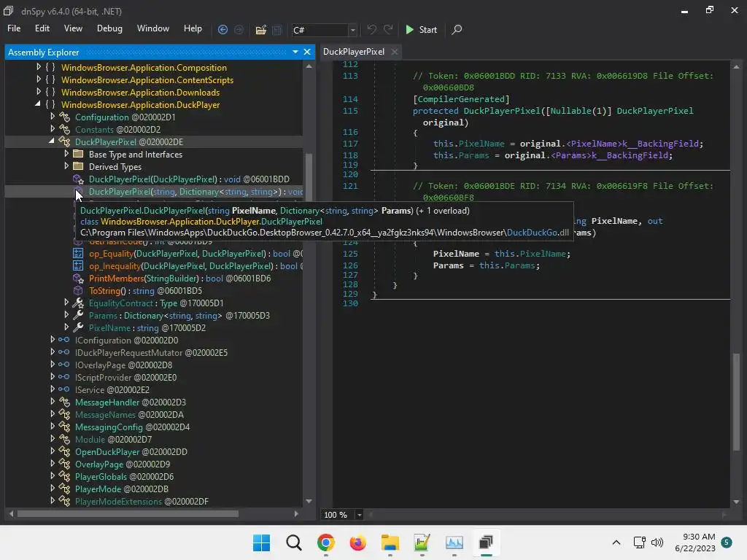Collapse the DuckPlayerPixel class node
This screenshot has height=560, width=747.
52,141
